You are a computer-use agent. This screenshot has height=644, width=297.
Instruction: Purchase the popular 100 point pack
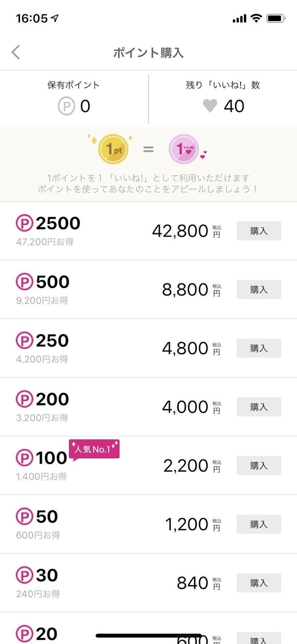pos(258,466)
